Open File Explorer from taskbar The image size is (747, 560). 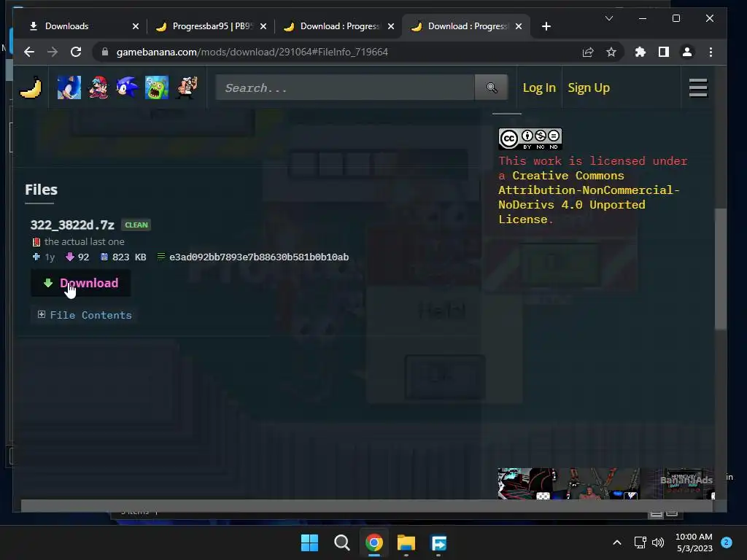[406, 542]
